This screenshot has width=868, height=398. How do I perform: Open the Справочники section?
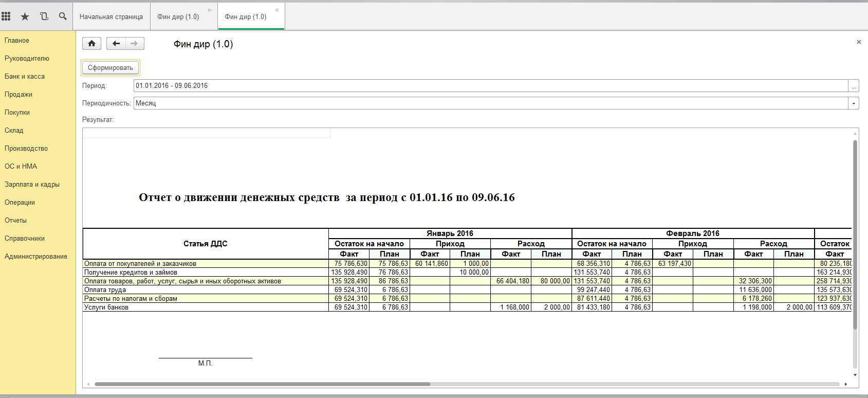25,239
